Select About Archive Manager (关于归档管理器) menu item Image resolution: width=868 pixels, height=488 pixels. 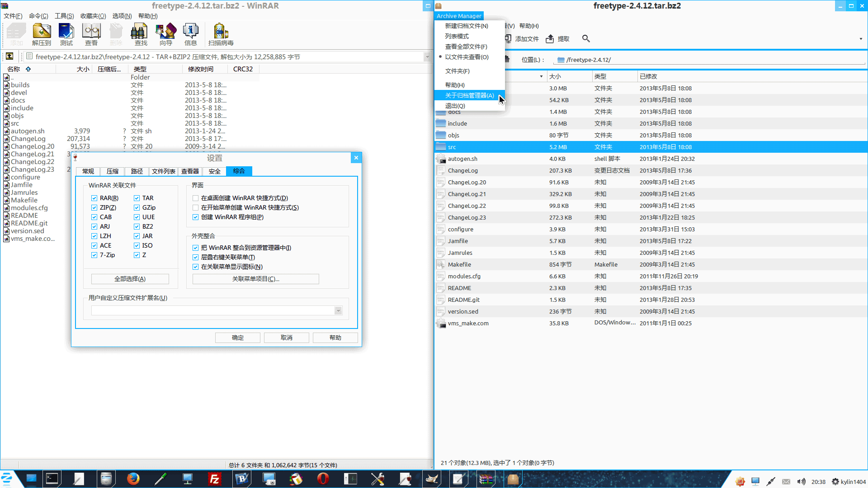click(x=469, y=95)
